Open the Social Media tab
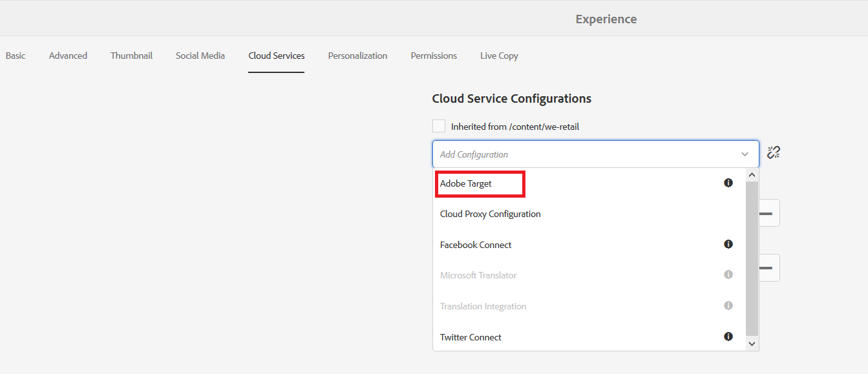 click(x=200, y=56)
